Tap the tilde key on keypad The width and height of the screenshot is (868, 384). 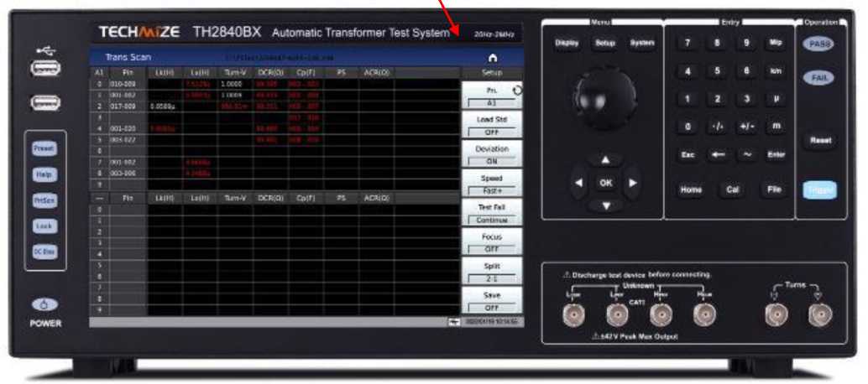(747, 155)
